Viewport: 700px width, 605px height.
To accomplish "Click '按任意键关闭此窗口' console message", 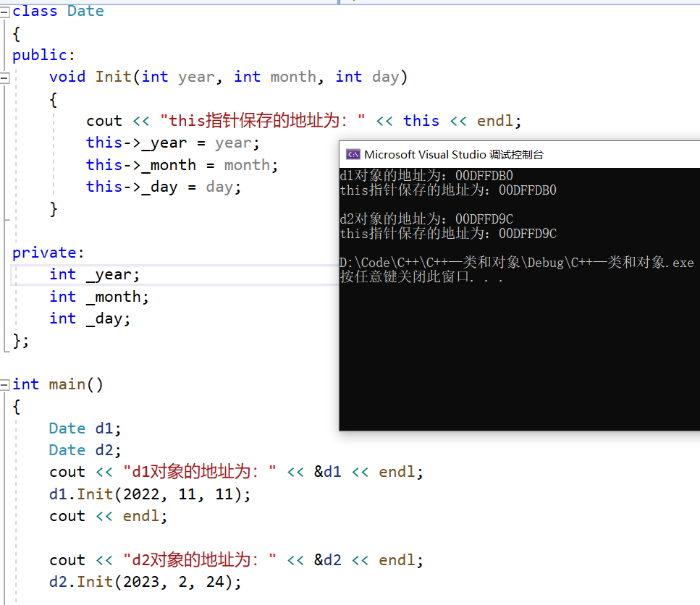I will coord(421,276).
